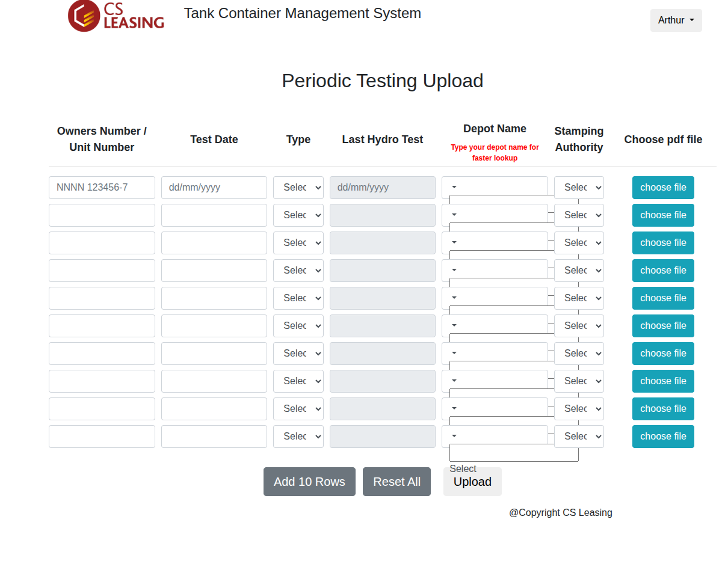Open first row Stamping Authority select
Image resolution: width=728 pixels, height=561 pixels.
click(579, 188)
